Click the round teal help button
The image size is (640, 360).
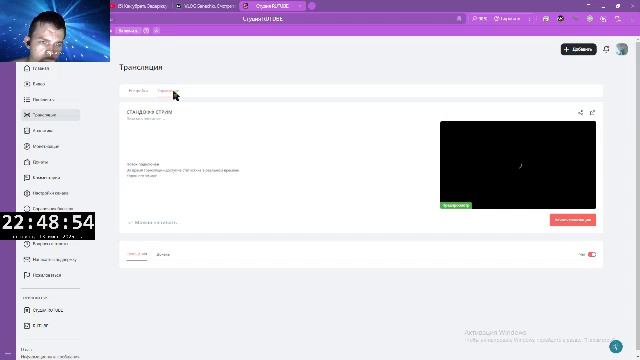coord(616,347)
